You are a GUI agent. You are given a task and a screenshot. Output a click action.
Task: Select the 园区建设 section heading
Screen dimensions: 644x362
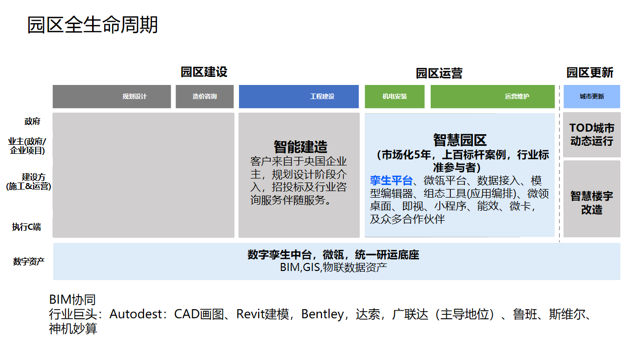(204, 72)
